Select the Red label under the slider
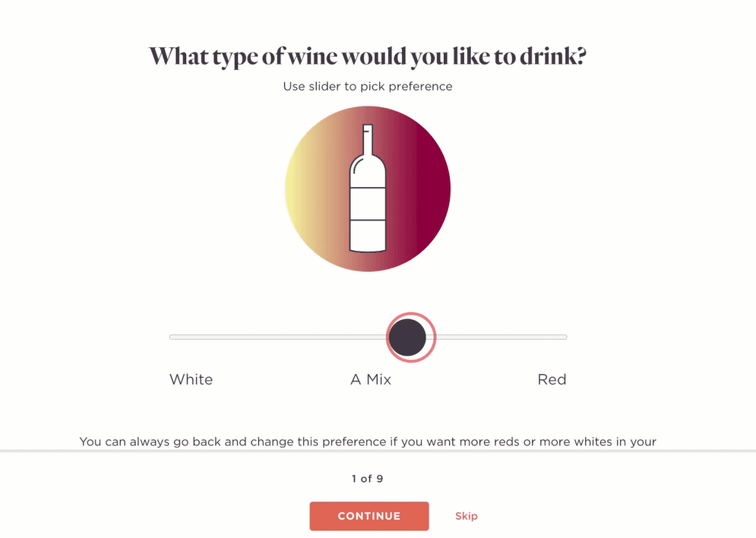Viewport: 756px width, 538px height. (552, 379)
